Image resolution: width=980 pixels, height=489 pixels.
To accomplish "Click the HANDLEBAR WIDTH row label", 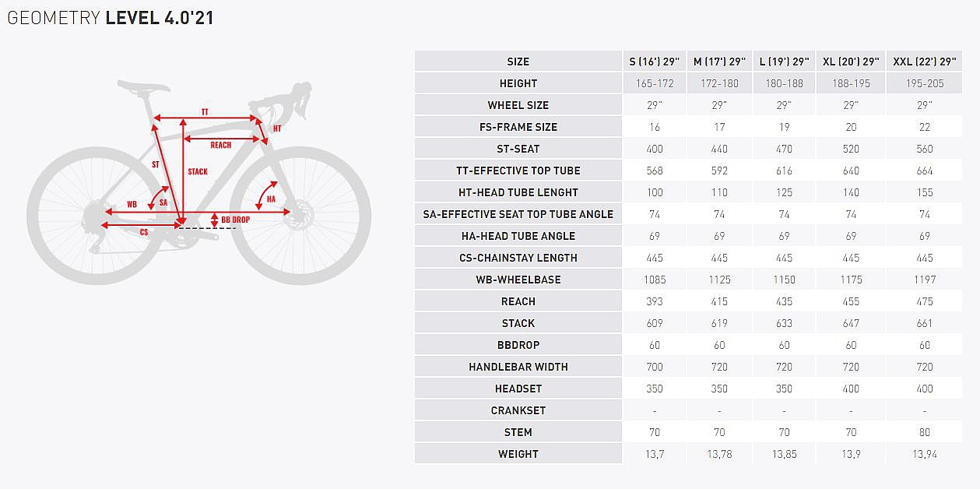I will (x=518, y=367).
